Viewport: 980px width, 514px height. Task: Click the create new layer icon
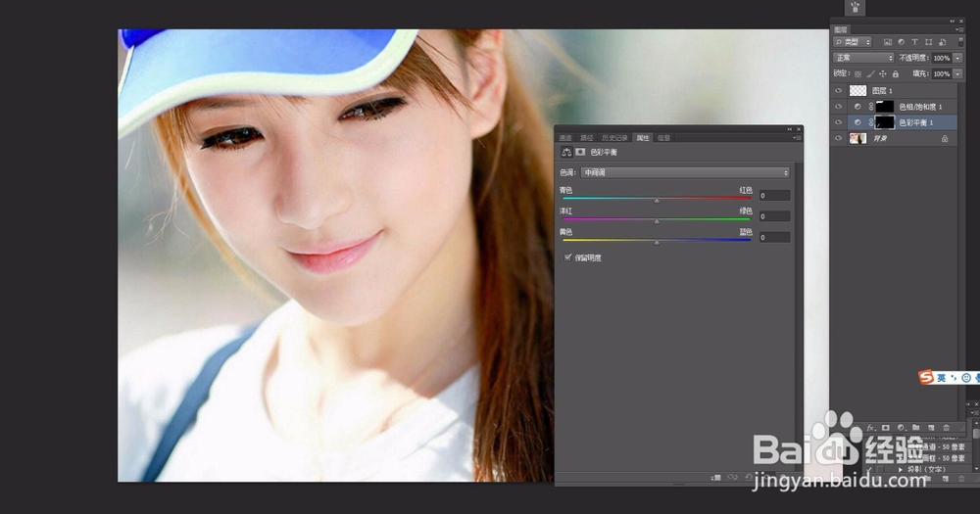(x=931, y=428)
